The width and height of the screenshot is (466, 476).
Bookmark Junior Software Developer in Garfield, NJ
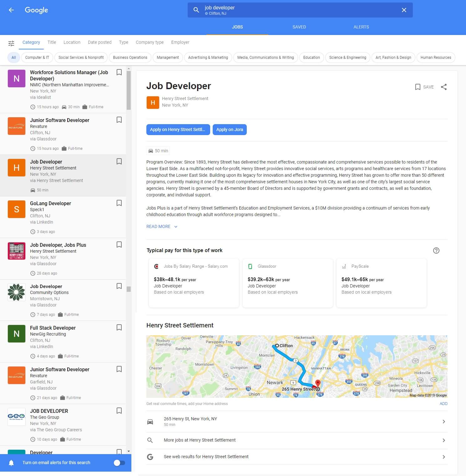click(x=119, y=369)
